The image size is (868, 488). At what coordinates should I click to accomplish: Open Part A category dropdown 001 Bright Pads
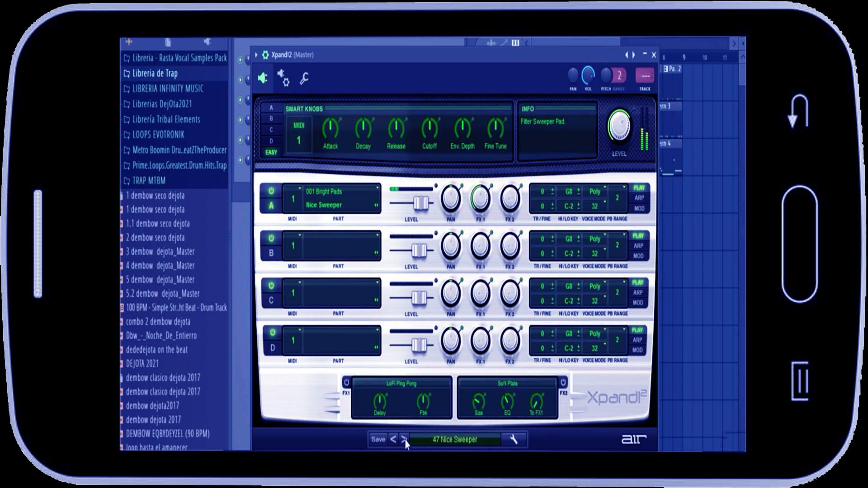[x=341, y=192]
